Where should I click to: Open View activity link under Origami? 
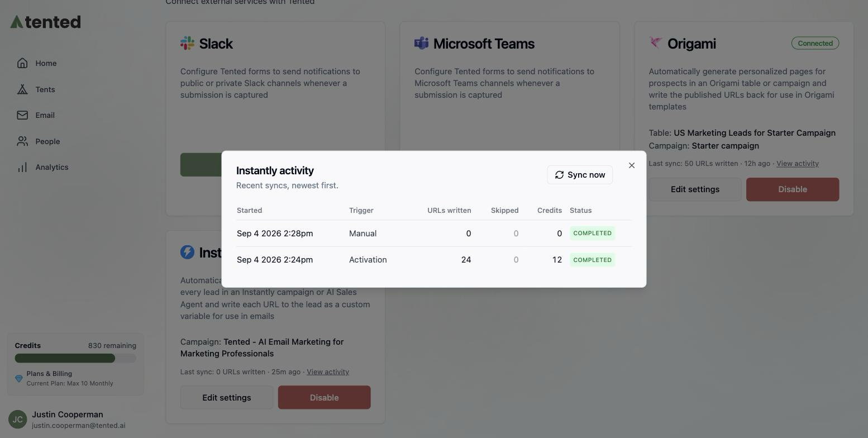pos(798,164)
